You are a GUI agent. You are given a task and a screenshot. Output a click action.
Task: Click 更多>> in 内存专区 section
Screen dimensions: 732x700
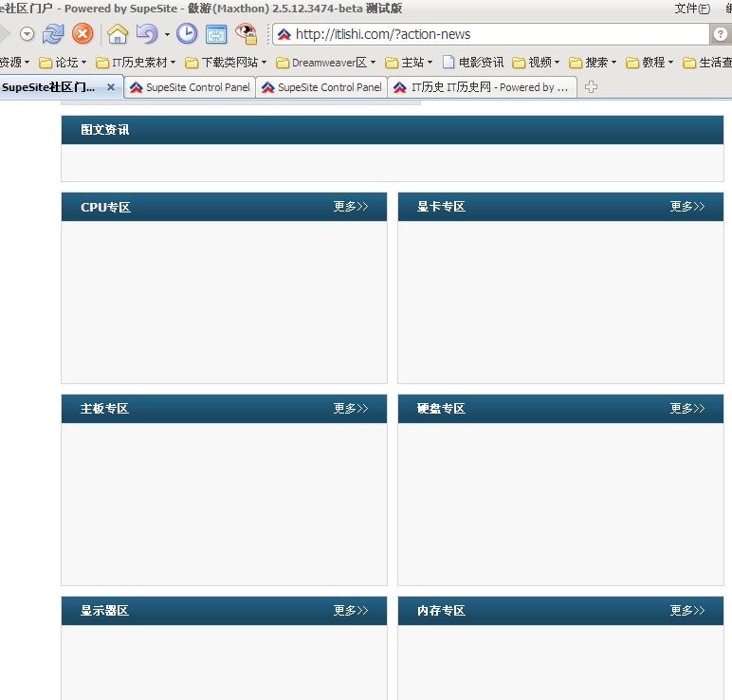tap(687, 610)
